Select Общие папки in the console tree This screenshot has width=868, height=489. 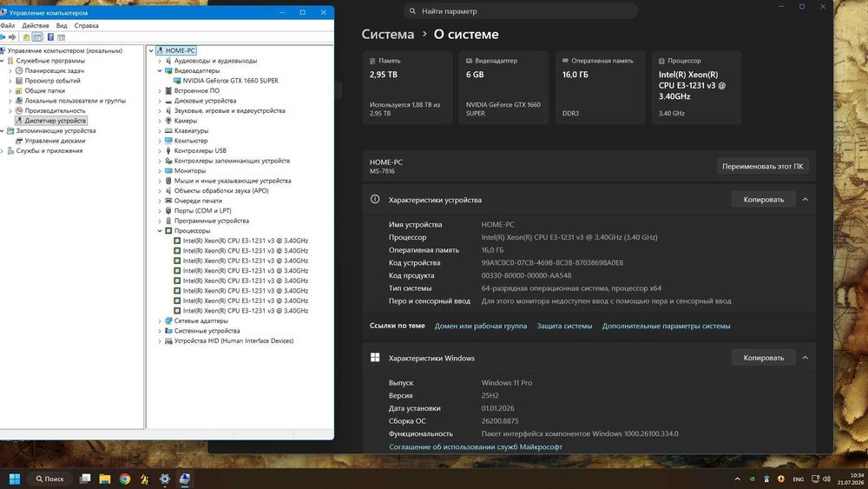tap(45, 91)
